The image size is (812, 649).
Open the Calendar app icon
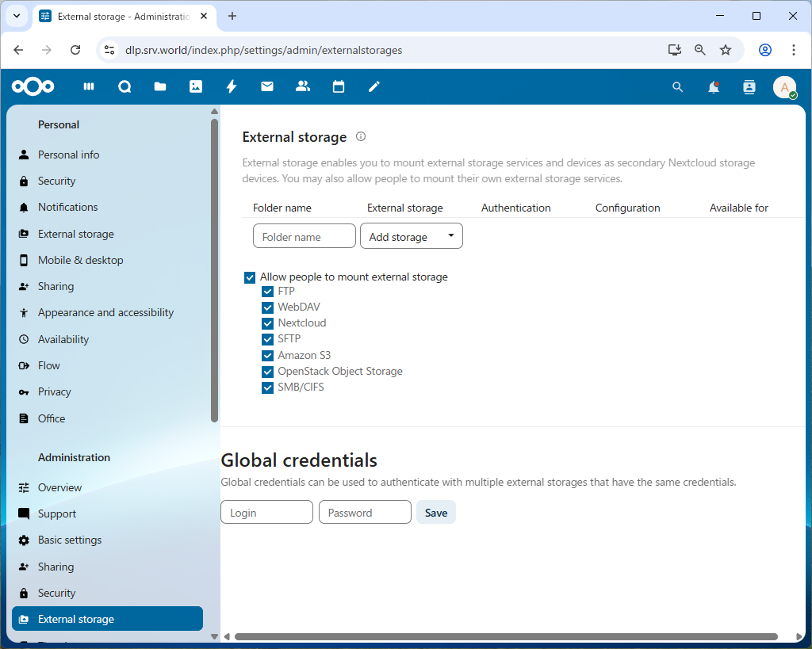[339, 87]
